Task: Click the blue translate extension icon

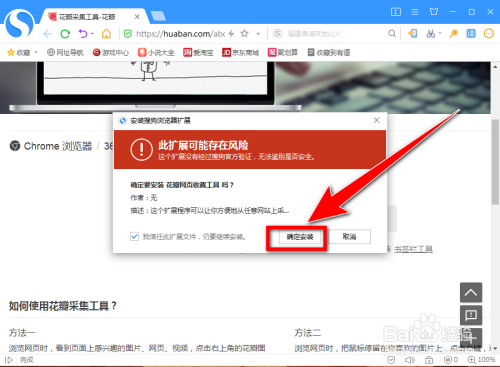Action: (x=471, y=34)
